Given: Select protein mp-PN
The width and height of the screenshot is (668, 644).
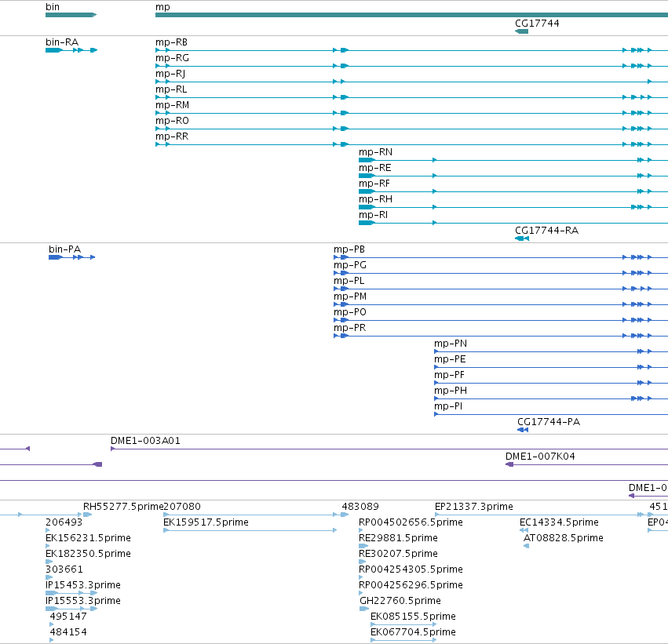Looking at the screenshot, I should click(x=451, y=344).
